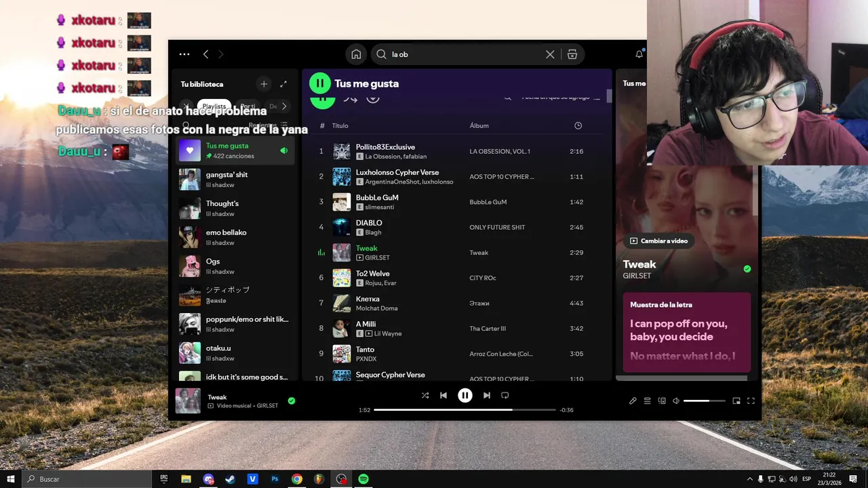Select track Luxholonso Cypher Verse
Screen dimensions: 868x488
click(x=454, y=176)
